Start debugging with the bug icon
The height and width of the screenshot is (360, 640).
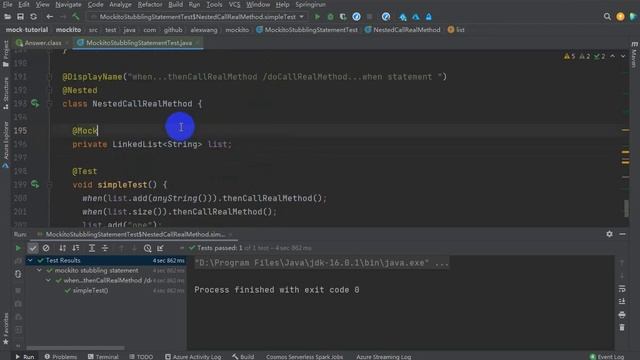coord(330,17)
